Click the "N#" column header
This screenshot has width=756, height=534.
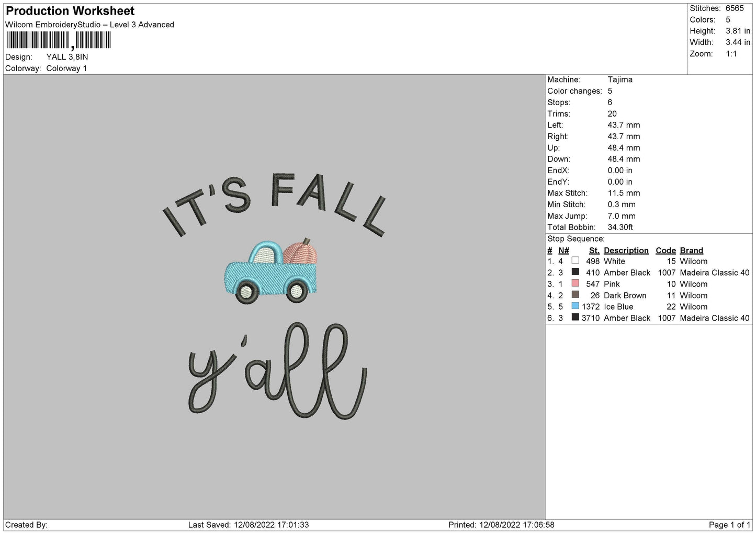tap(563, 251)
